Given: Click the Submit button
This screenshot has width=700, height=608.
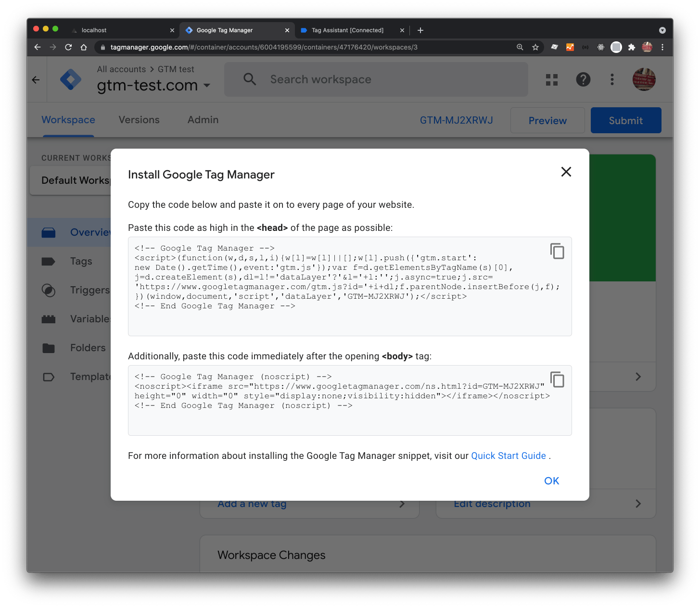Looking at the screenshot, I should 625,120.
